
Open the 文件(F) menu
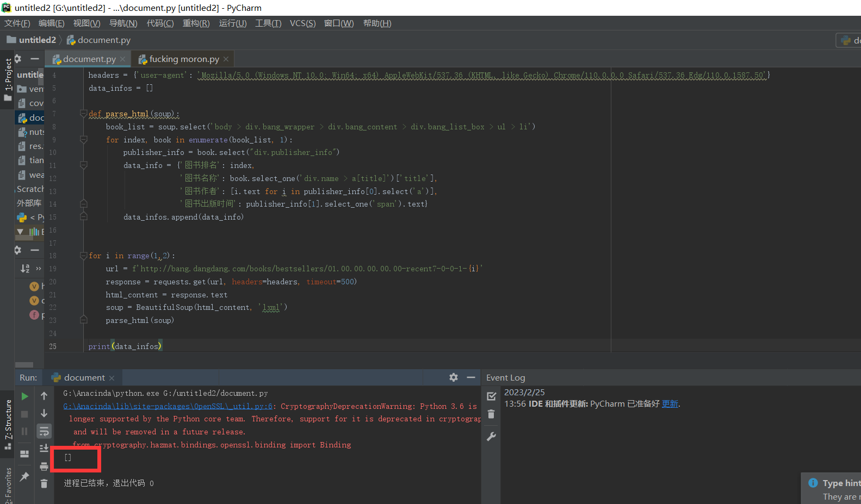[17, 23]
